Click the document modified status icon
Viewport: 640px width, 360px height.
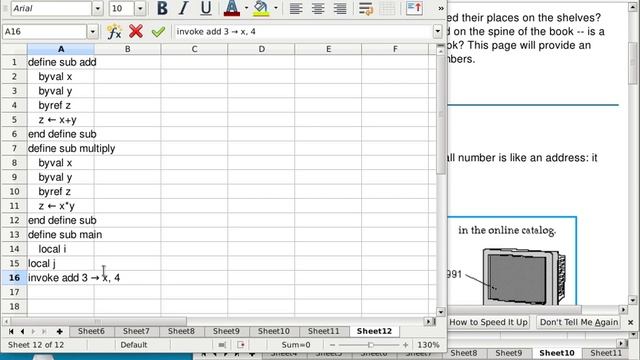[241, 345]
